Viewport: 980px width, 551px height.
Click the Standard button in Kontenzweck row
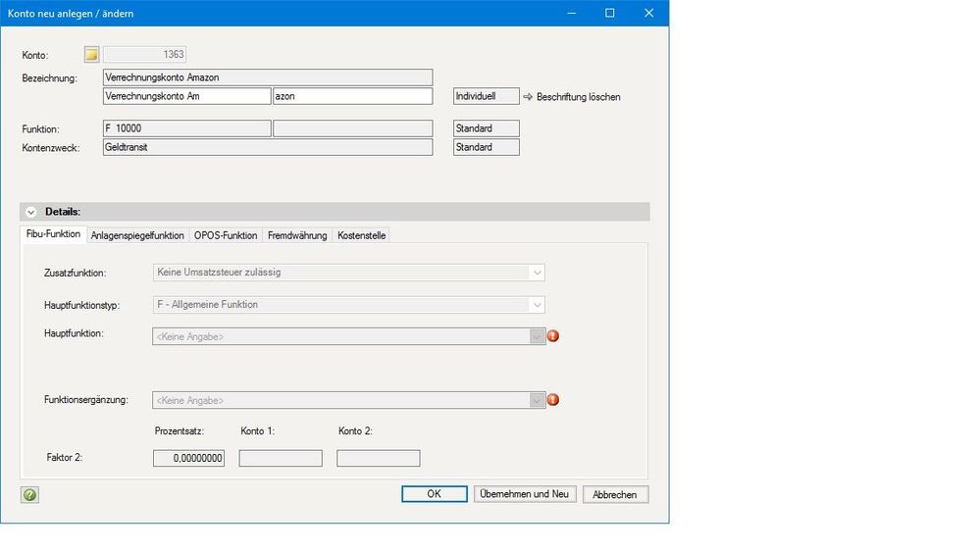pos(487,147)
